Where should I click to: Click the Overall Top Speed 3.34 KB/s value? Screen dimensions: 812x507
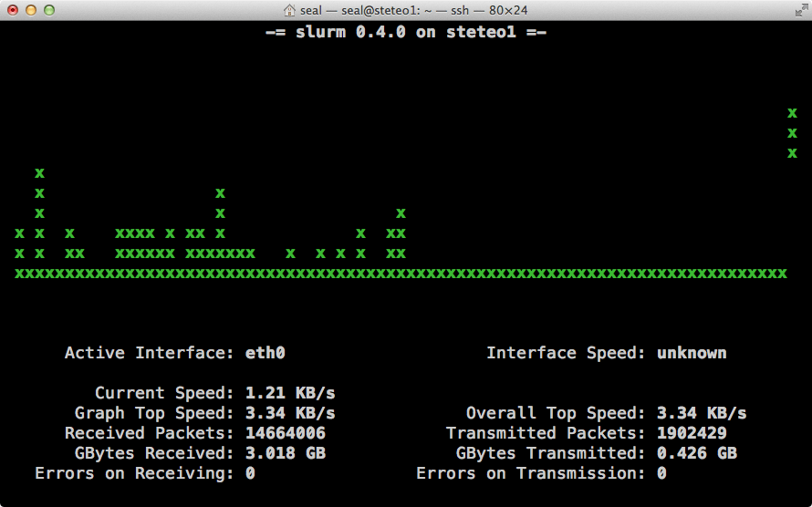tap(701, 413)
